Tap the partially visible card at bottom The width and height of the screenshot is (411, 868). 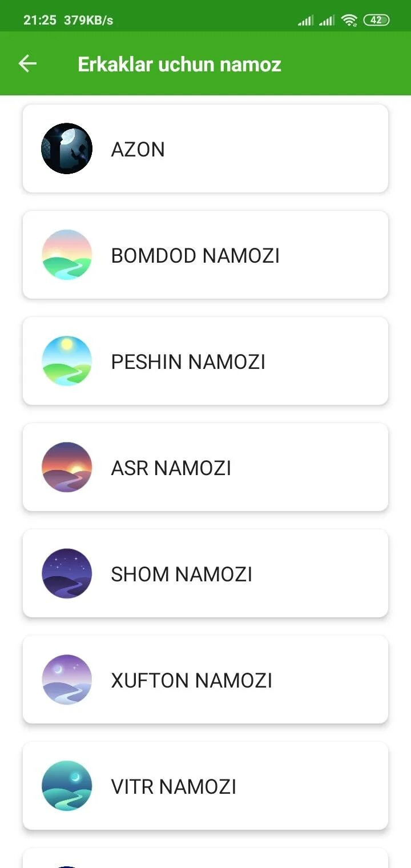(x=205, y=859)
